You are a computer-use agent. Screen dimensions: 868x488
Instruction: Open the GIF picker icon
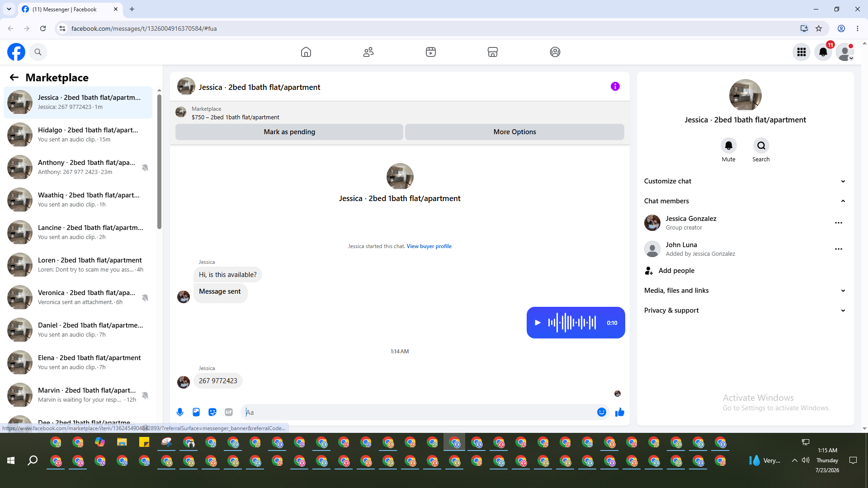click(229, 412)
